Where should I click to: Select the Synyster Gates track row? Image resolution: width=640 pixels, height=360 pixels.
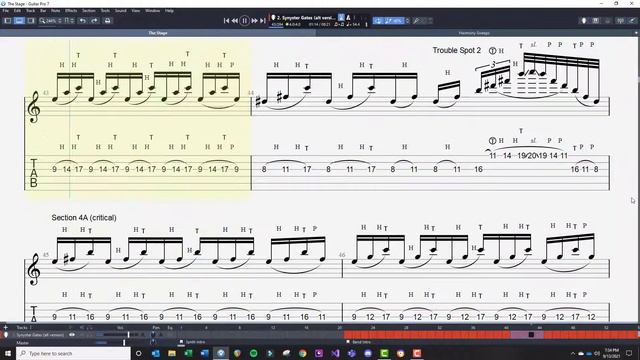[40, 335]
